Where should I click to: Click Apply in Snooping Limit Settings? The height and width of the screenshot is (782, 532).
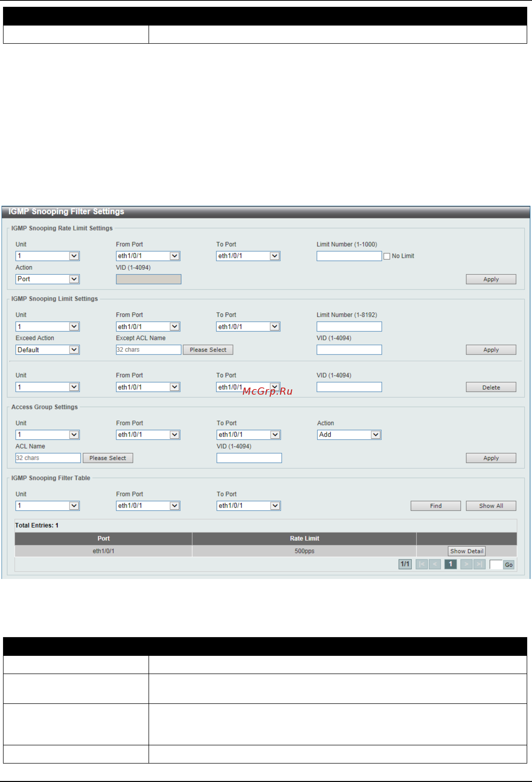tap(491, 350)
